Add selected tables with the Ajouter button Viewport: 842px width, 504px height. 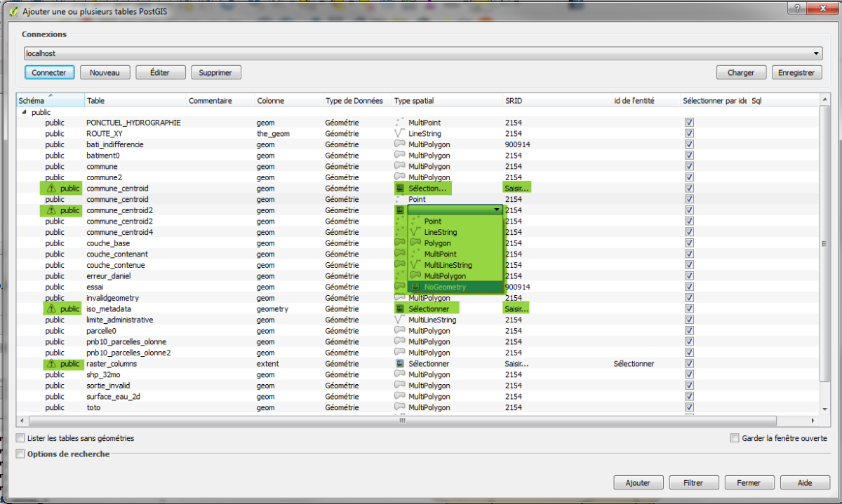coord(639,483)
